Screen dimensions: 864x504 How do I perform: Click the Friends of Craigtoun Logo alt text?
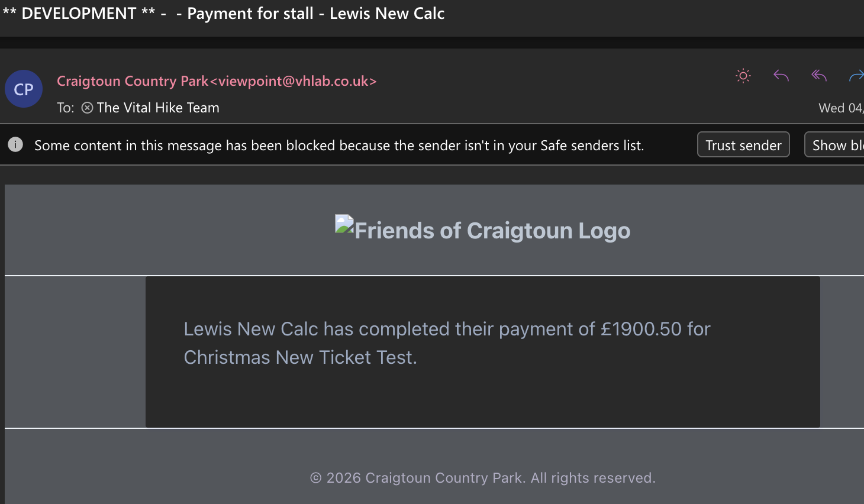click(492, 231)
